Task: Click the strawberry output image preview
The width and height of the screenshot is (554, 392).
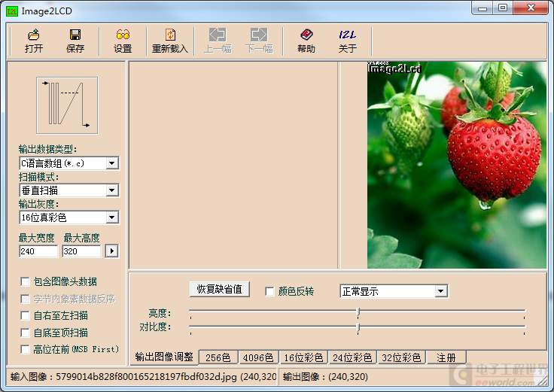Action: 456,165
